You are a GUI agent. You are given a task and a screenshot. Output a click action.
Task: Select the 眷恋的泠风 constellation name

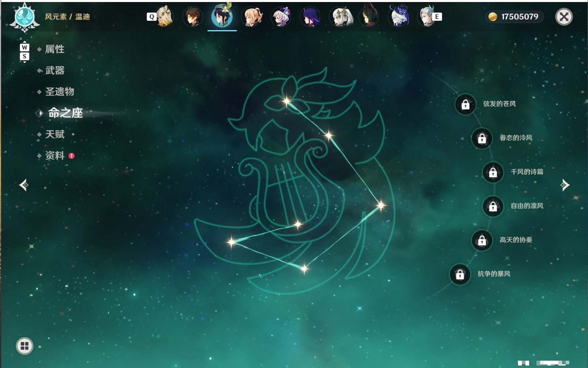516,138
